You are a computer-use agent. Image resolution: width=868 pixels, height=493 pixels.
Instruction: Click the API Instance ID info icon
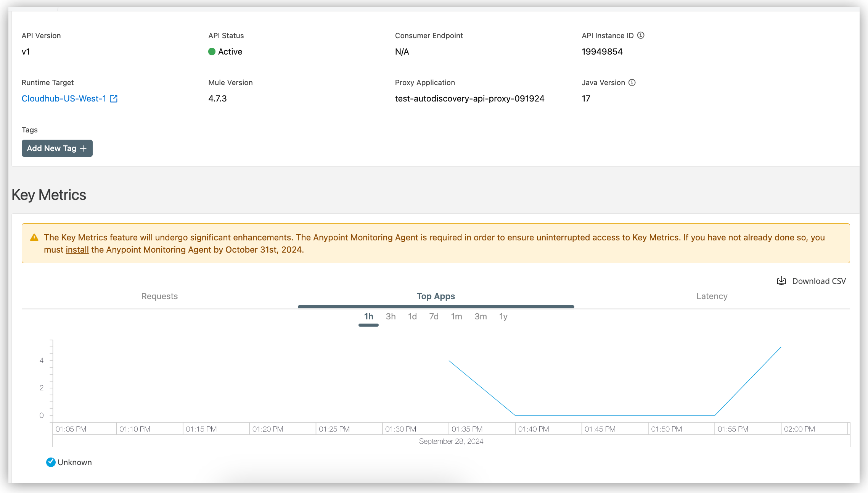641,35
